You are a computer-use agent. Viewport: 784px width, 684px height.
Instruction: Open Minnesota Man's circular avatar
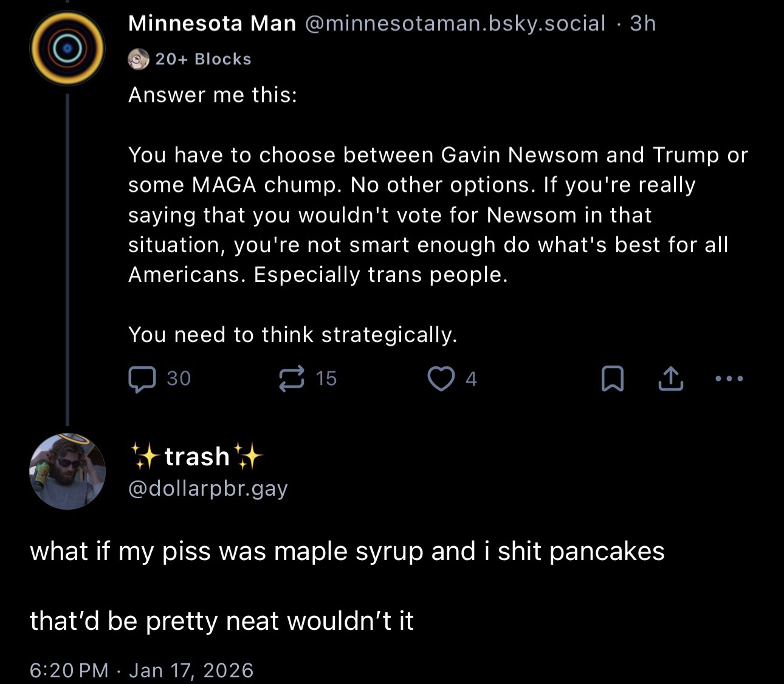tap(67, 48)
